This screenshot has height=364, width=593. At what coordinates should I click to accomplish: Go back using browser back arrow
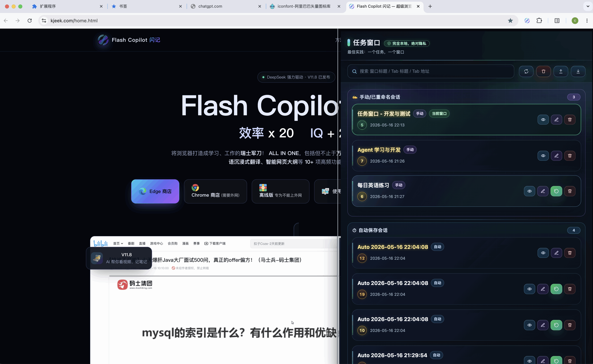(6, 21)
